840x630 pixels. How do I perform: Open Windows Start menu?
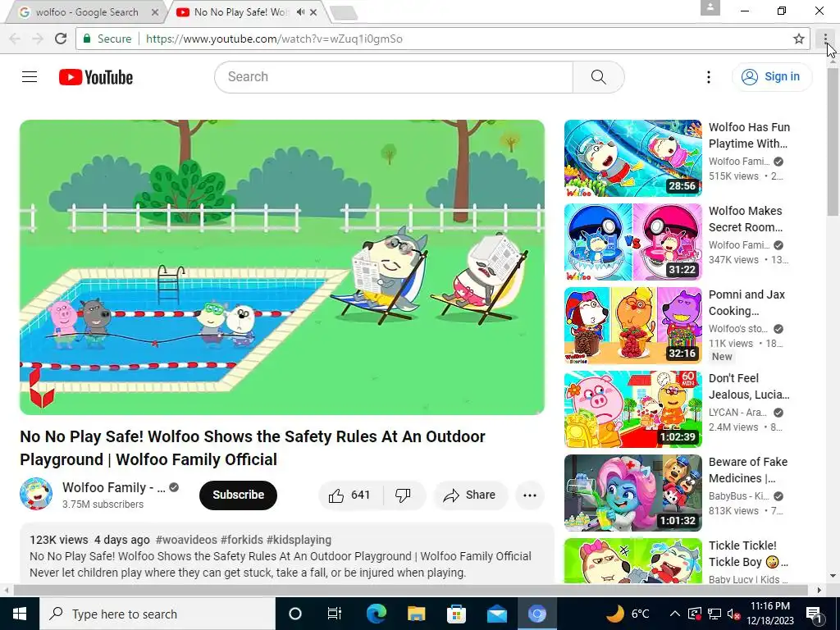[20, 614]
